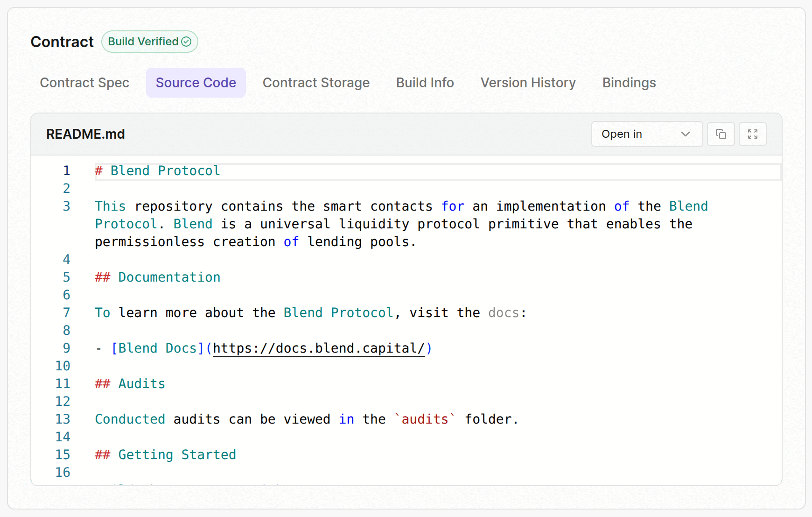Screen dimensions: 812x517
Task: Click the Documentation section heading in code
Action: [157, 277]
